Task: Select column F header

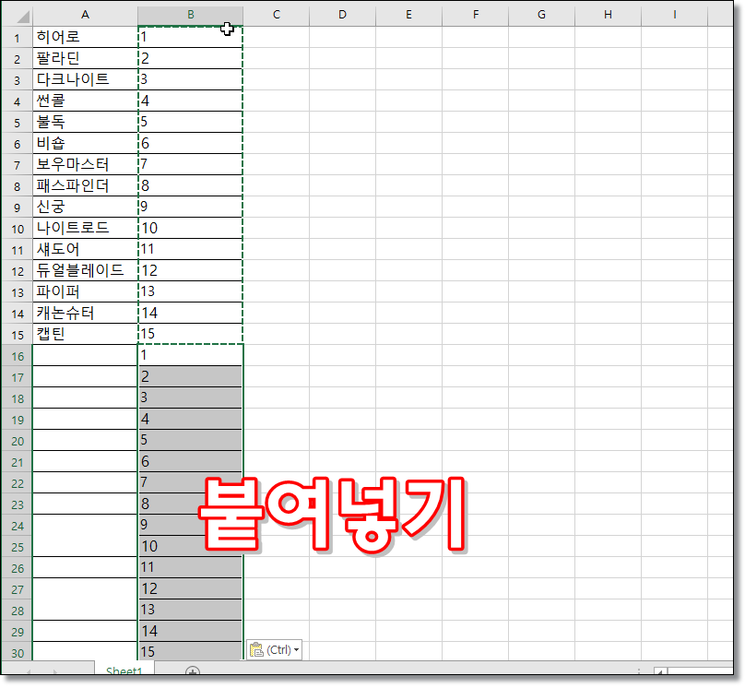Action: pos(475,15)
